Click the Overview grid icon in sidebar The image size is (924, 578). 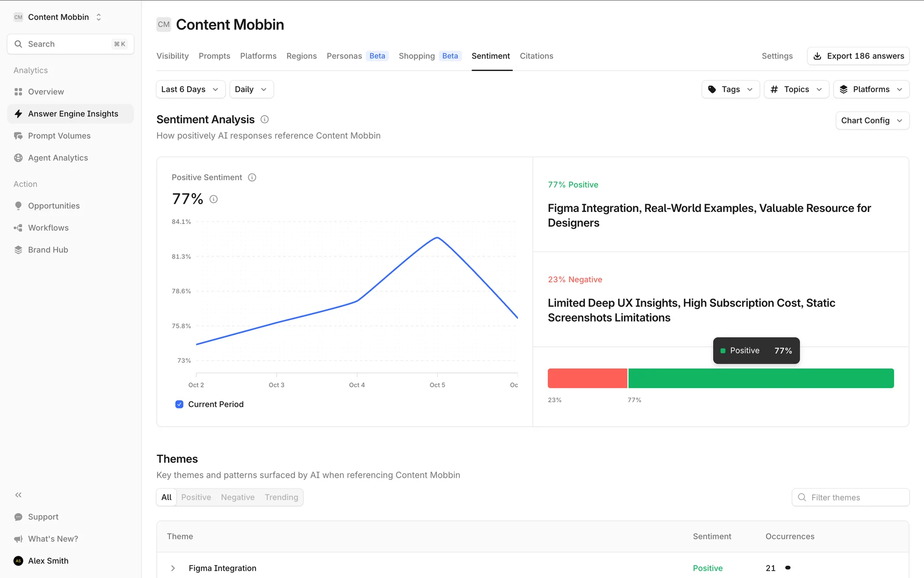pos(18,92)
